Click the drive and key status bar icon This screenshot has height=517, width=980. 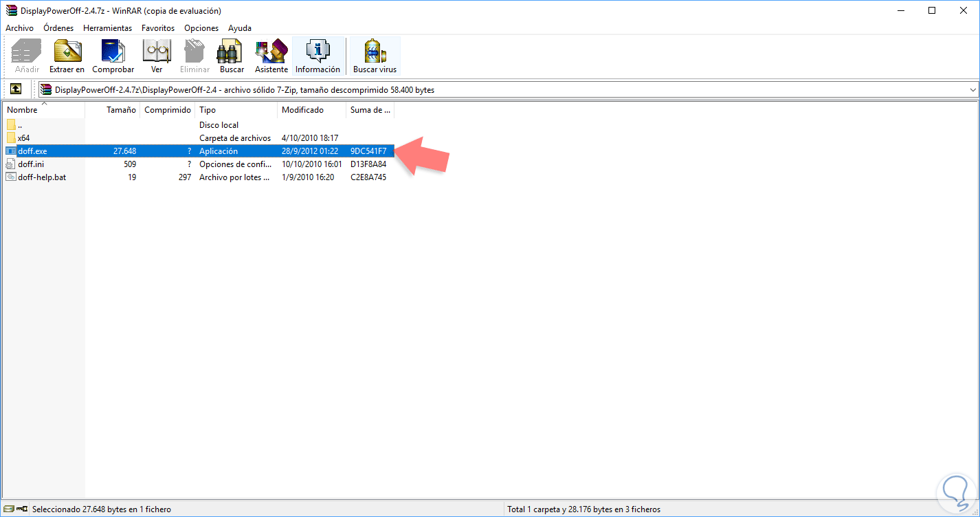[x=14, y=509]
